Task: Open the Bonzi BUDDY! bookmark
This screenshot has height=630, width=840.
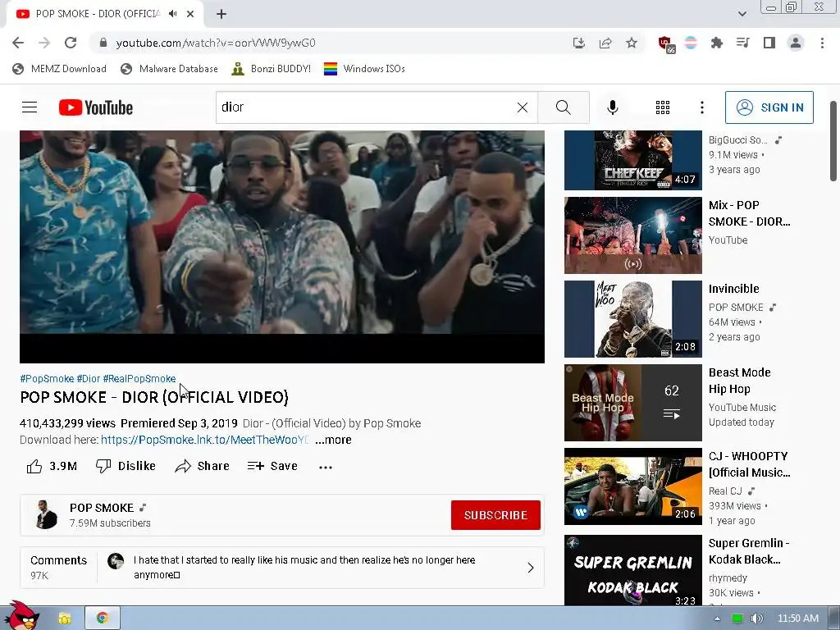Action: (271, 69)
